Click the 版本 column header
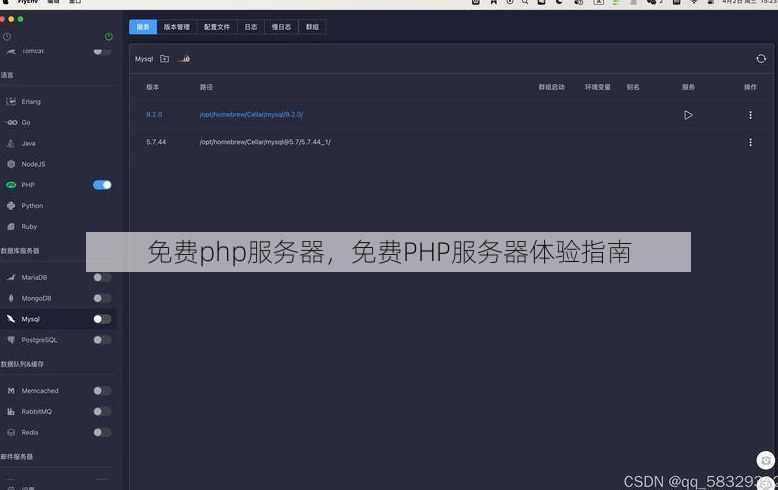This screenshot has height=490, width=778. click(x=152, y=87)
